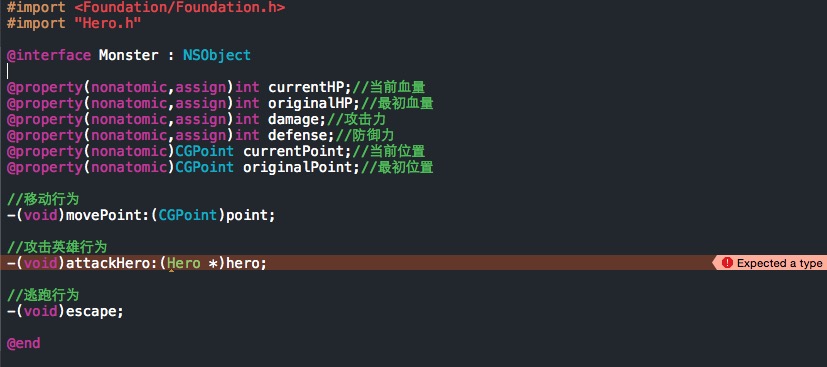Click the originalHP property name

point(310,103)
